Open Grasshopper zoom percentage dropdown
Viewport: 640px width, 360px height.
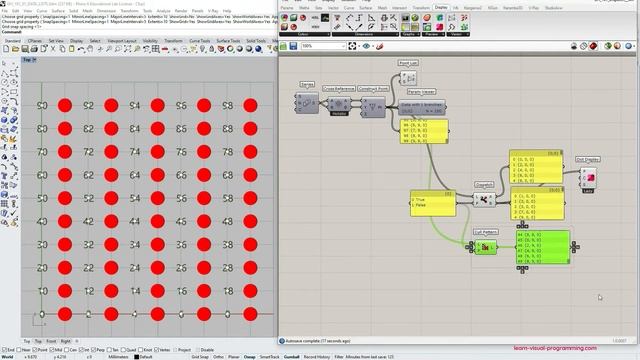coord(343,46)
